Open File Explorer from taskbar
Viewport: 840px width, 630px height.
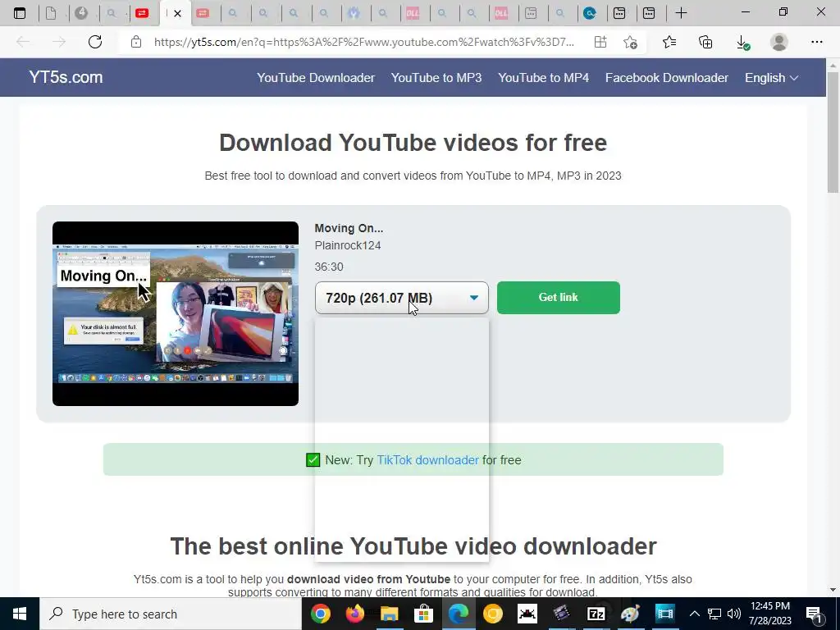click(x=390, y=614)
